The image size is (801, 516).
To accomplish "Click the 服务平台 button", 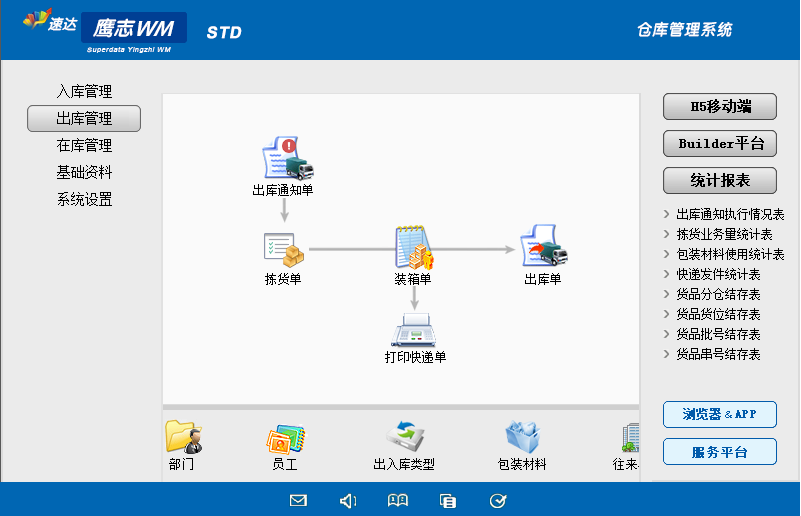I will 720,452.
